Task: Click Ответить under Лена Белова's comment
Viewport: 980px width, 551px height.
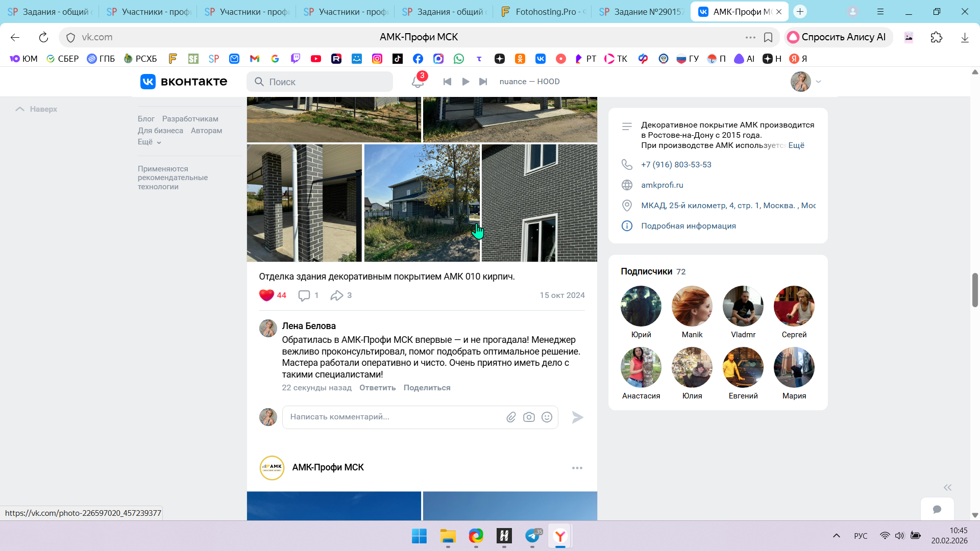Action: point(377,388)
